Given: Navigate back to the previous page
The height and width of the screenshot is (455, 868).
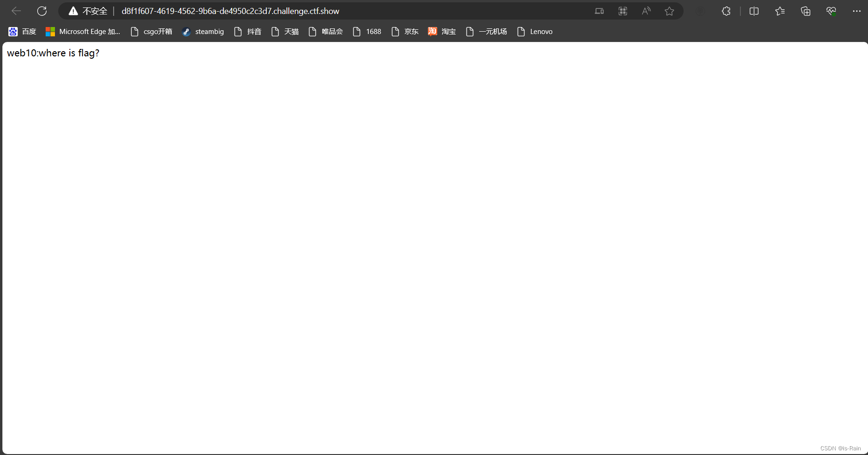Looking at the screenshot, I should click(x=16, y=11).
